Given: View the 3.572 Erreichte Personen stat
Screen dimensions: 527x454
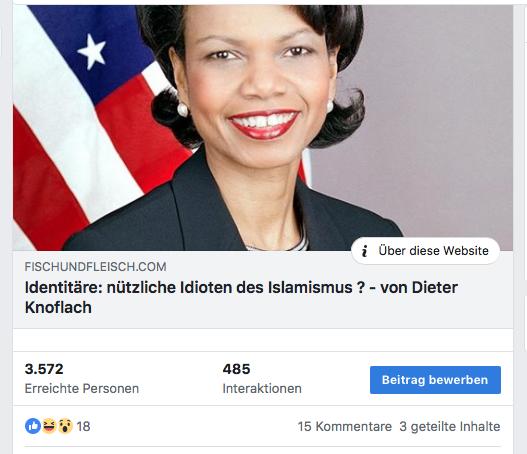Looking at the screenshot, I should tap(82, 378).
